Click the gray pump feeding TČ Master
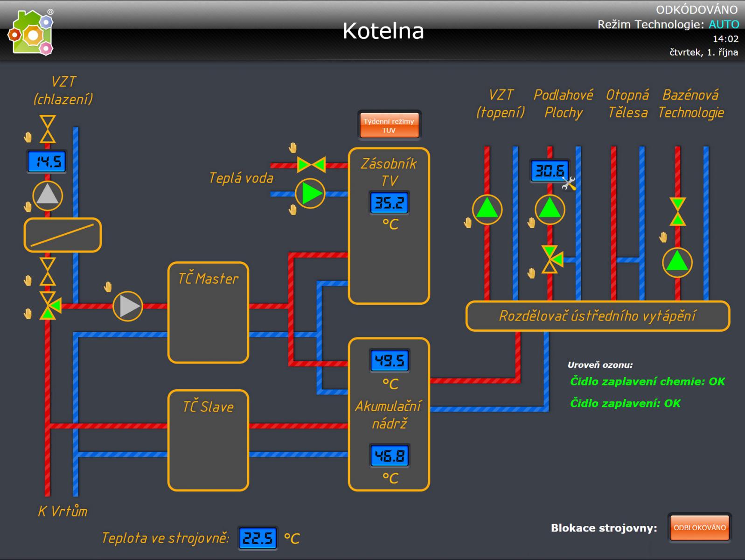The height and width of the screenshot is (560, 745). (x=128, y=306)
